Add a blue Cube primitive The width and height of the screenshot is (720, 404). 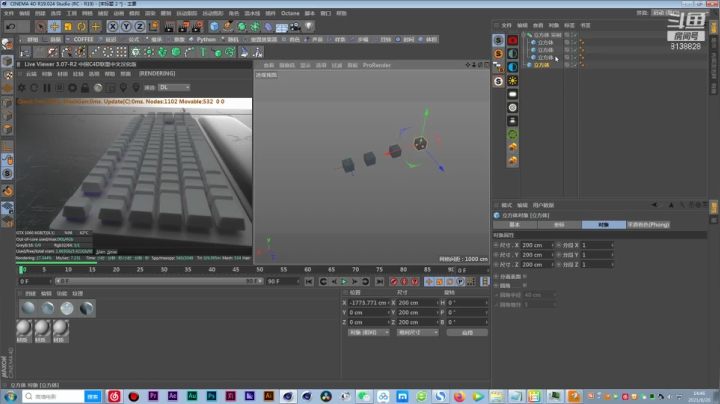click(x=214, y=27)
